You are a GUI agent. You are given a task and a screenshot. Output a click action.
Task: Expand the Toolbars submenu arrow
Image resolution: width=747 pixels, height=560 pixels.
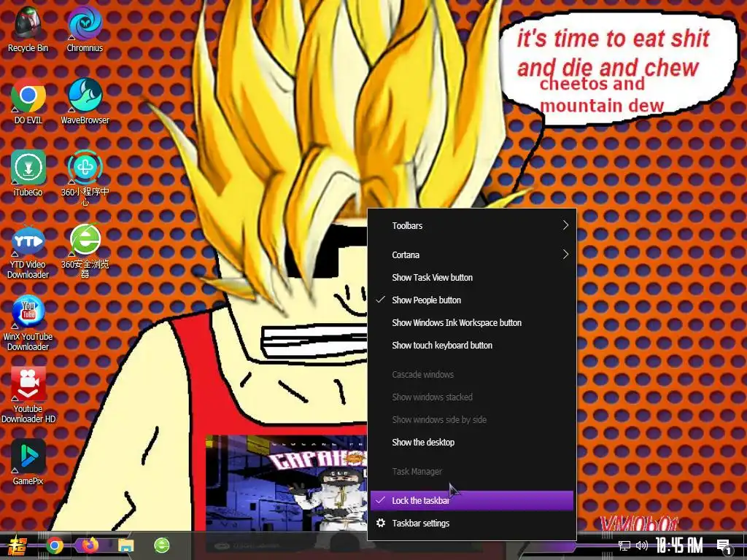pyautogui.click(x=565, y=225)
